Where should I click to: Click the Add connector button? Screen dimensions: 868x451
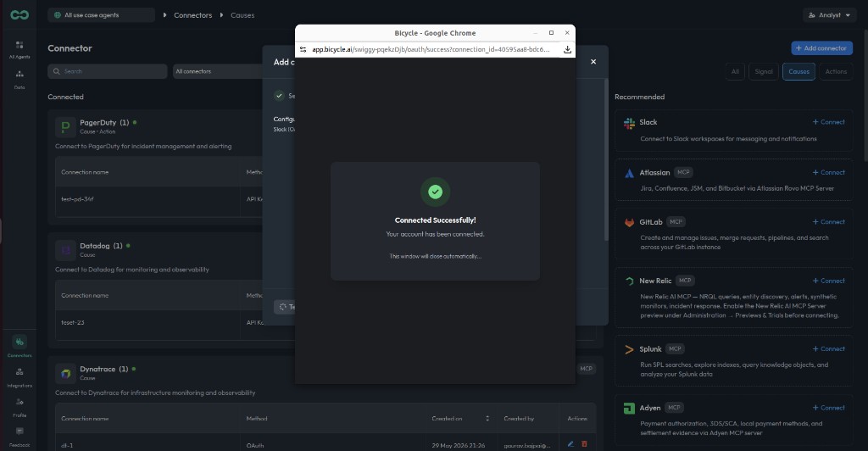[821, 48]
